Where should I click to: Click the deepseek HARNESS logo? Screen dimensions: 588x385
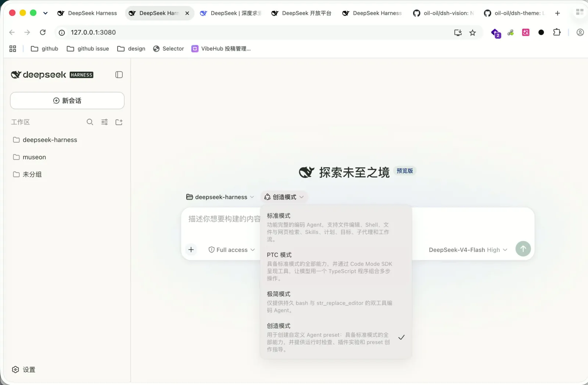click(x=52, y=75)
